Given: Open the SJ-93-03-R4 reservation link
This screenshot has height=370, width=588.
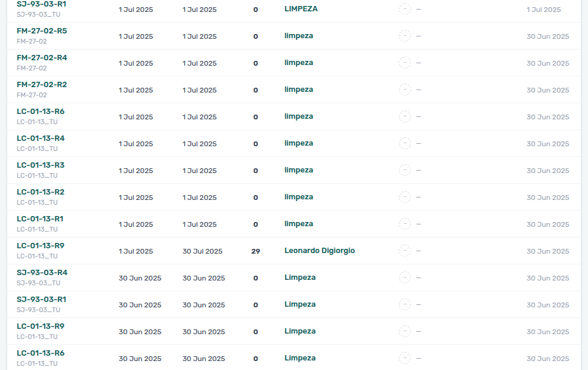Looking at the screenshot, I should (x=42, y=273).
